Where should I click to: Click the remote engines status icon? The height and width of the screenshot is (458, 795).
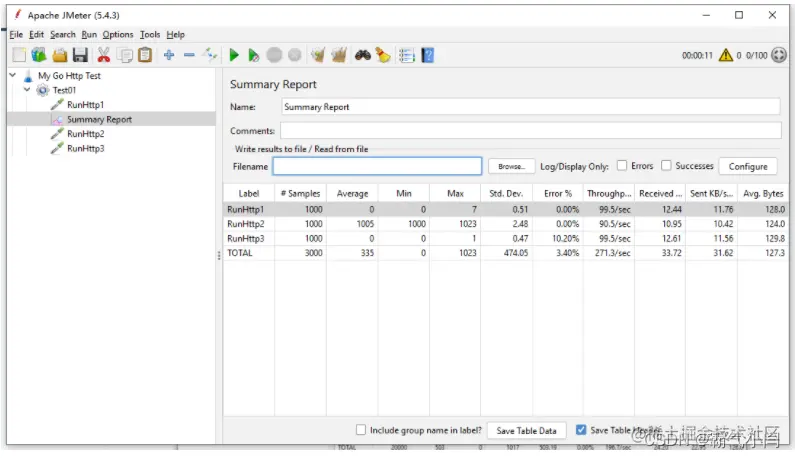point(779,55)
